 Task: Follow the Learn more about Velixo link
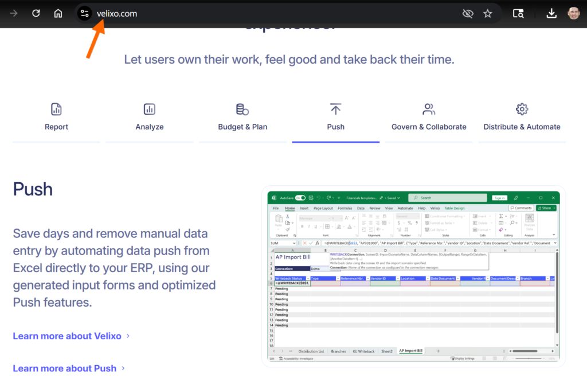pos(67,336)
